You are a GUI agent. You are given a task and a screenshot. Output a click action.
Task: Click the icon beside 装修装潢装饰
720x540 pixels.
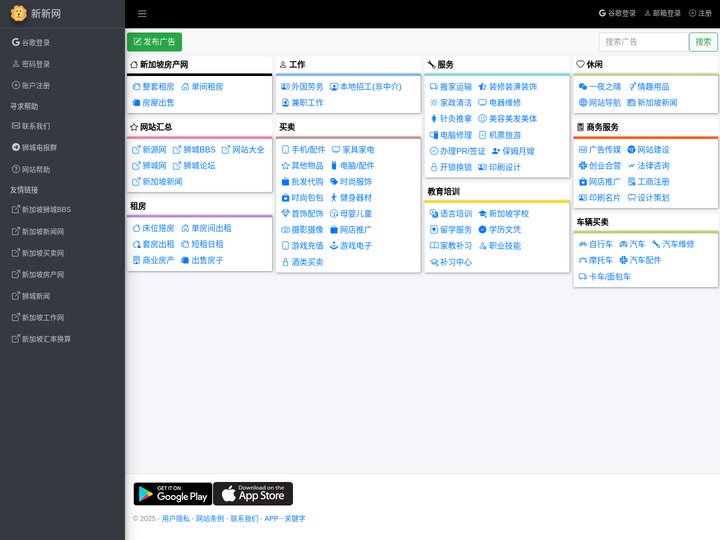(482, 87)
